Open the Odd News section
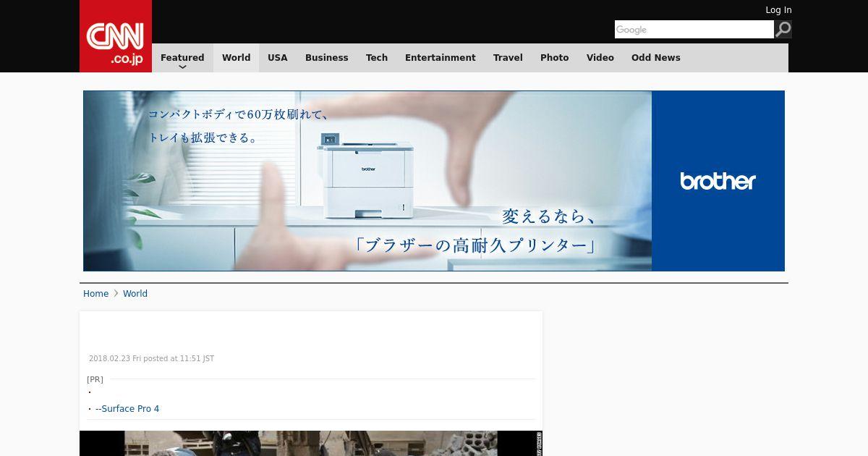Screen dimensions: 868x456 656,58
